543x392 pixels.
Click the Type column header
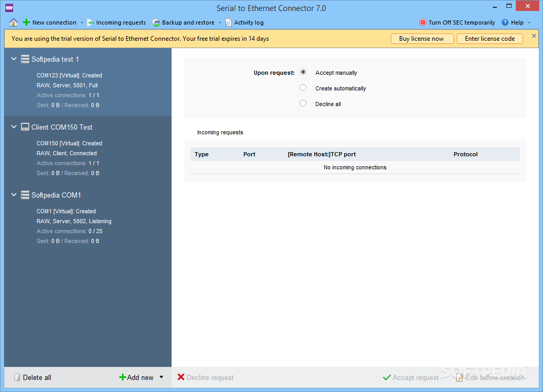(x=201, y=154)
